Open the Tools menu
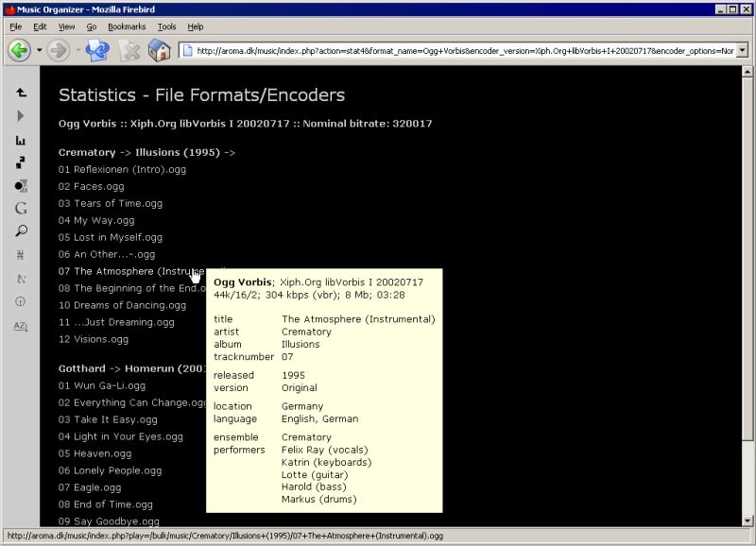Viewport: 756px width, 546px height. pyautogui.click(x=167, y=26)
